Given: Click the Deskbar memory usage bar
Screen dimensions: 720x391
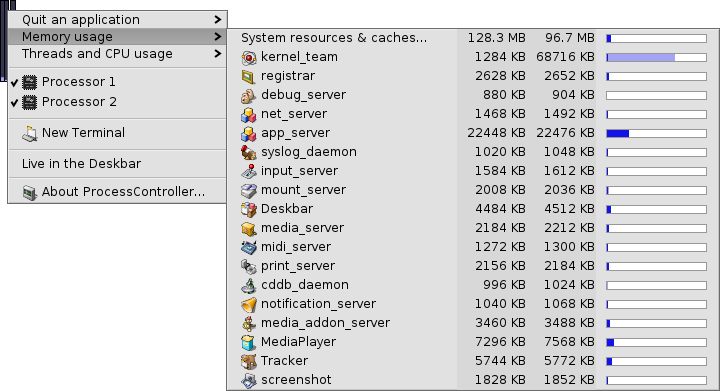Looking at the screenshot, I should [656, 209].
